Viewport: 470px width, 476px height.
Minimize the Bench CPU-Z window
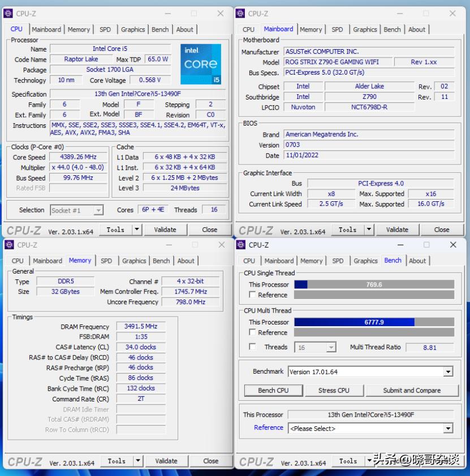click(x=400, y=245)
